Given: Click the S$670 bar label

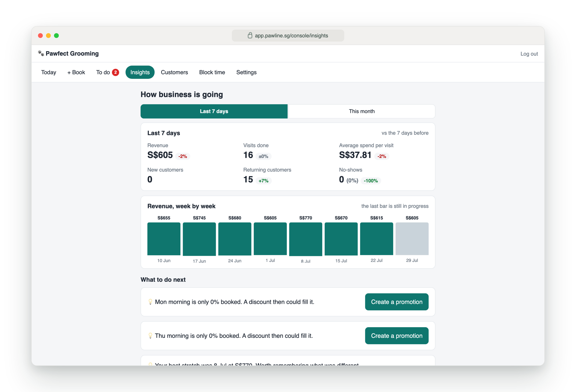Looking at the screenshot, I should coord(341,218).
